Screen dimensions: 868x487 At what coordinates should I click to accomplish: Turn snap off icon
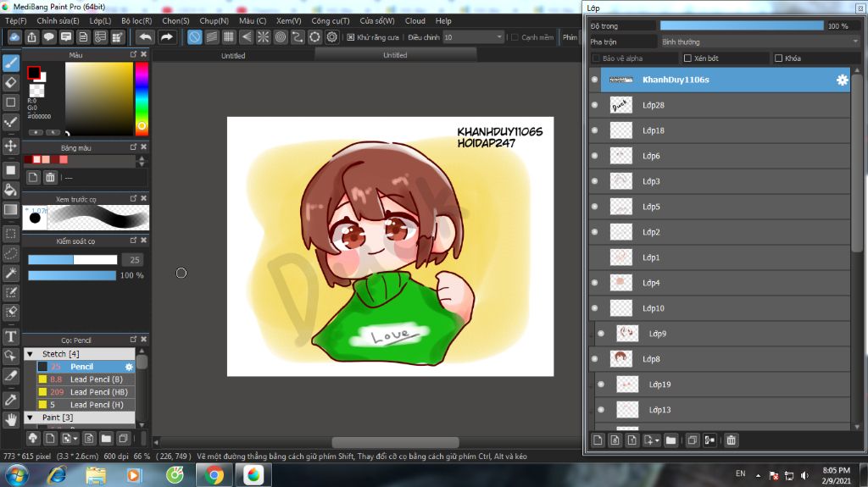click(x=194, y=37)
